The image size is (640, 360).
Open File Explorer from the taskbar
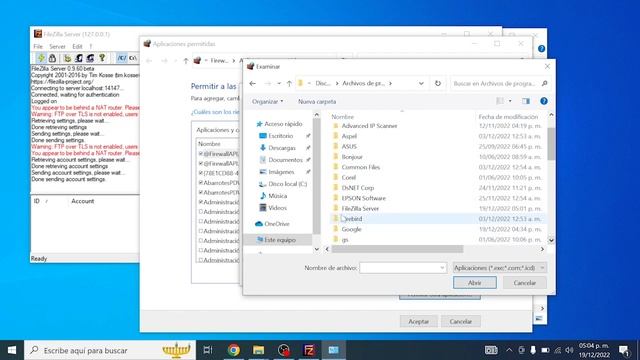[258, 350]
